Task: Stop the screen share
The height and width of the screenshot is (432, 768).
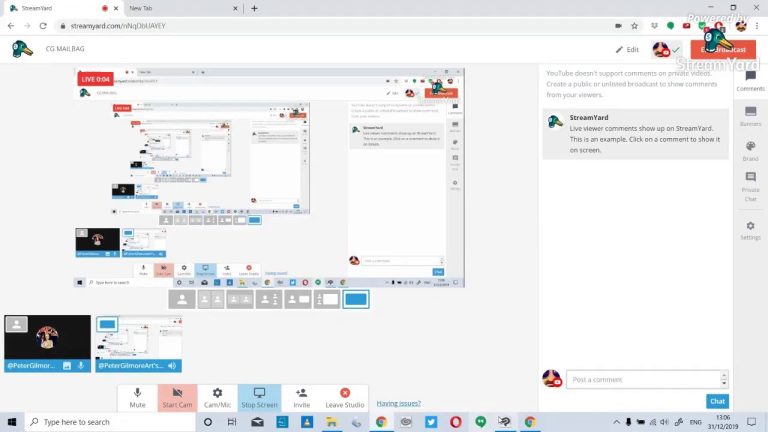Action: [259, 398]
